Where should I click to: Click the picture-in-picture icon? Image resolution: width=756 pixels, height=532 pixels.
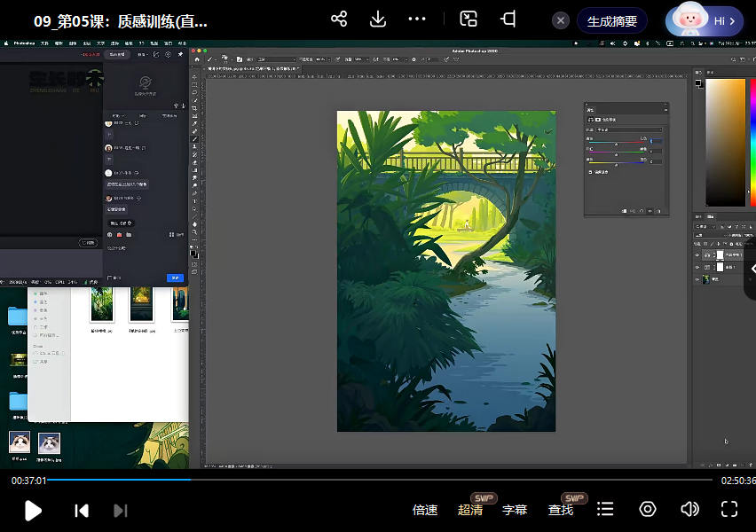469,20
